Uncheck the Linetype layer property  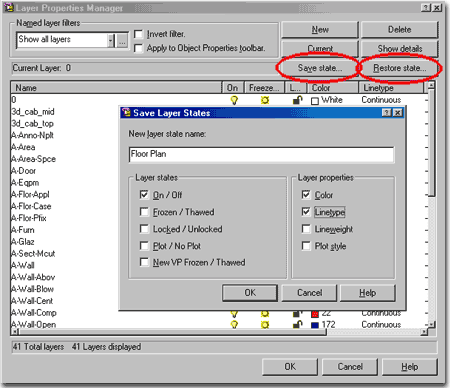click(x=306, y=212)
